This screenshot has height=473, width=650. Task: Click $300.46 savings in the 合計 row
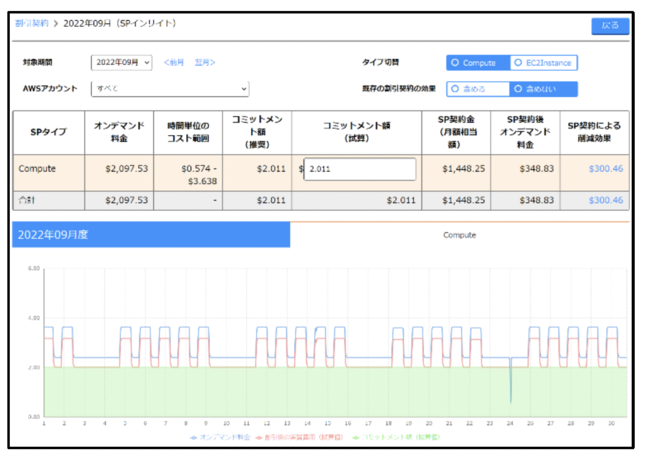[x=605, y=201]
